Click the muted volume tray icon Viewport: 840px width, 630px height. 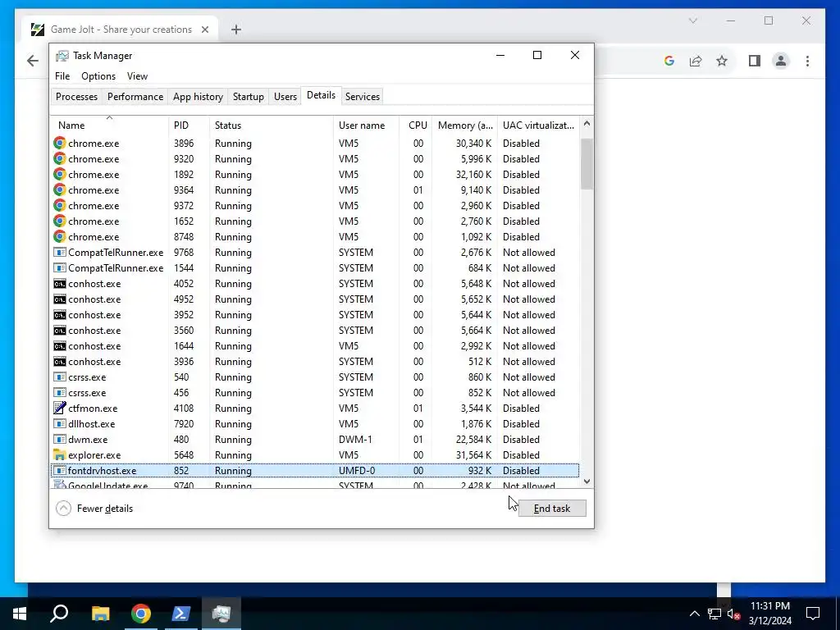point(734,614)
